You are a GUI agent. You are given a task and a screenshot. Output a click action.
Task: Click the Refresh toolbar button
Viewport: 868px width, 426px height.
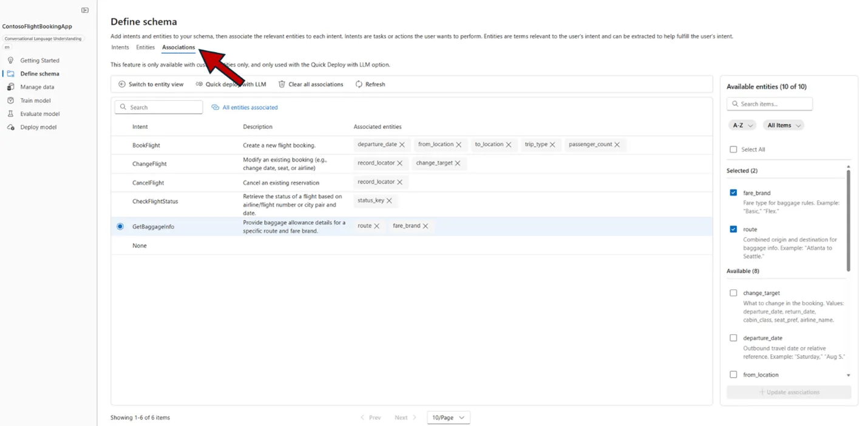(x=370, y=84)
